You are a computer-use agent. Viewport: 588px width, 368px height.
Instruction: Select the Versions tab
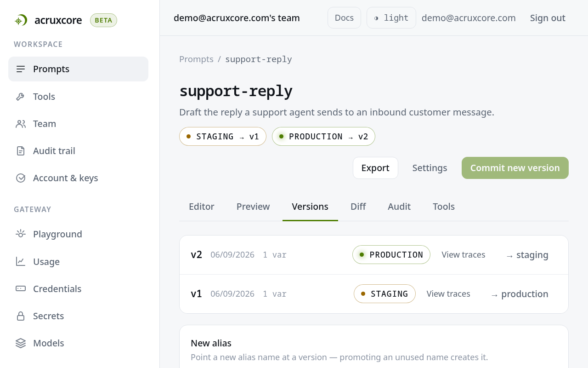[x=310, y=207]
